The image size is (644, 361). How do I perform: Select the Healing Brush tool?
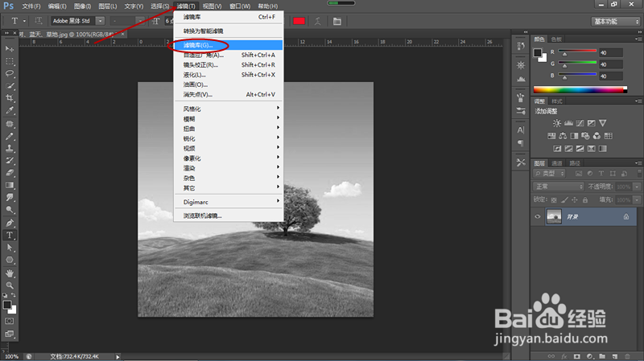(10, 124)
